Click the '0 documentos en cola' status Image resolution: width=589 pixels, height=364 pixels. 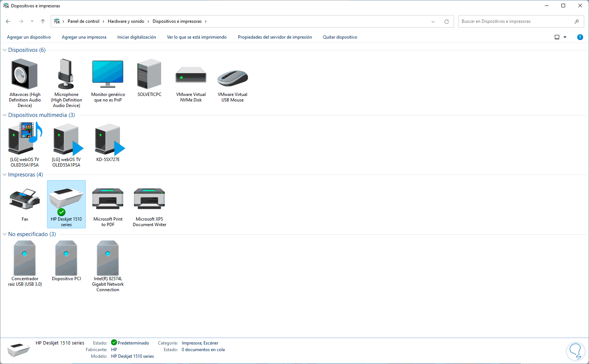[203, 350]
